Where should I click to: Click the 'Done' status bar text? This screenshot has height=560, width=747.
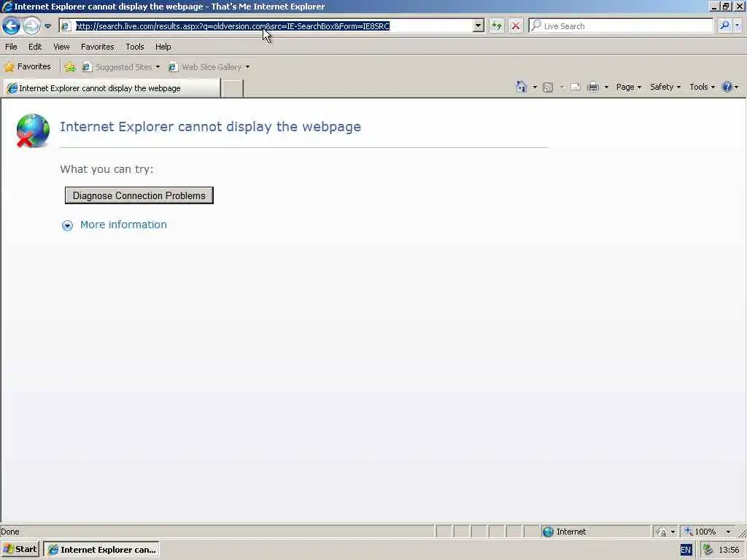click(x=10, y=532)
